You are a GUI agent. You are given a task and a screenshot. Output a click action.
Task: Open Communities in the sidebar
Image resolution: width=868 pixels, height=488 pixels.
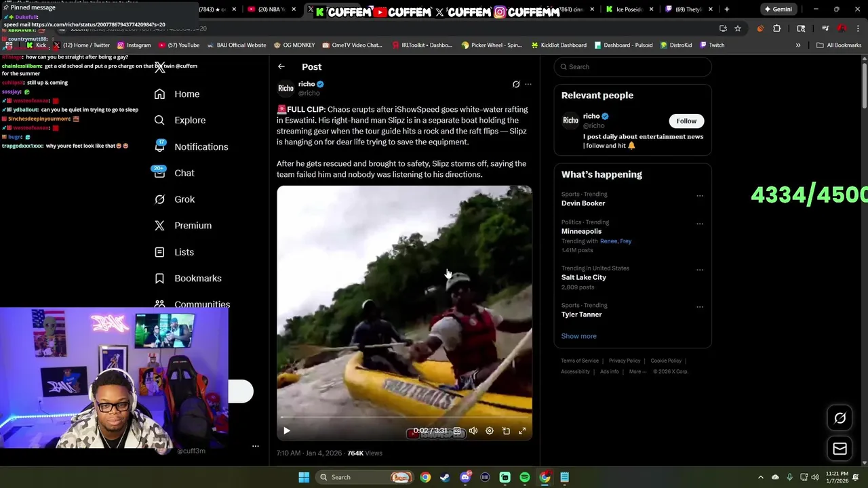[x=192, y=305]
